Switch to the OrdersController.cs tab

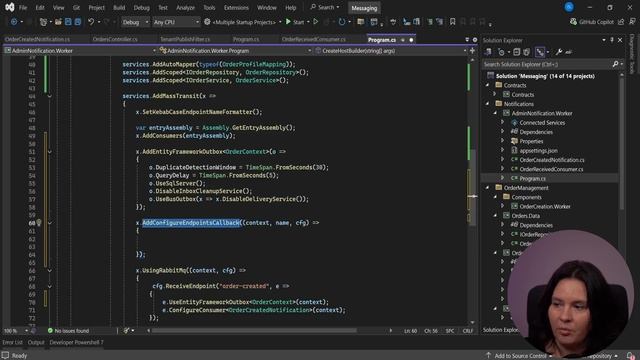pyautogui.click(x=115, y=40)
